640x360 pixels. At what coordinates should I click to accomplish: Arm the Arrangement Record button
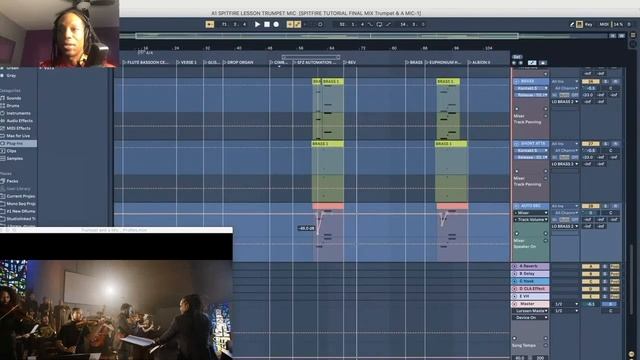(276, 24)
